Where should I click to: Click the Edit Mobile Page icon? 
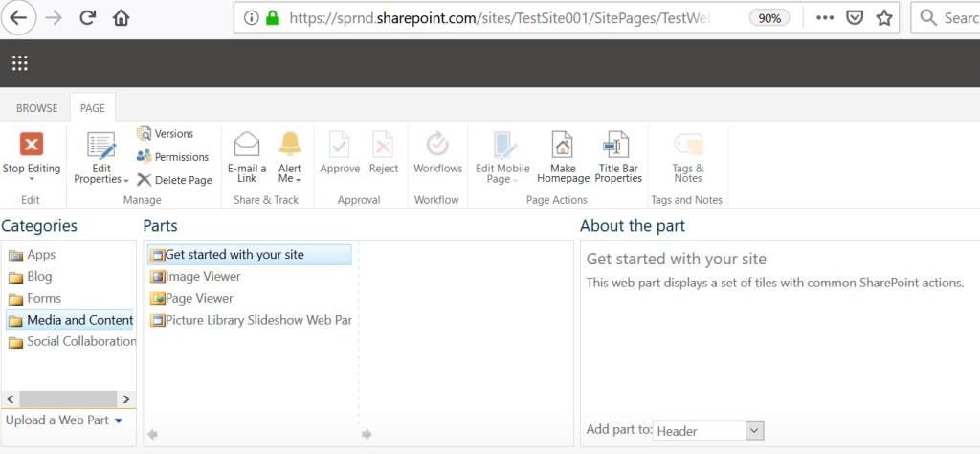[503, 145]
